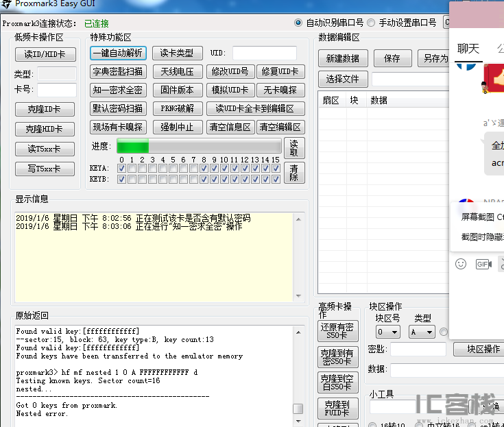Toggle KEYB checkbox for sector 7

(x=193, y=180)
